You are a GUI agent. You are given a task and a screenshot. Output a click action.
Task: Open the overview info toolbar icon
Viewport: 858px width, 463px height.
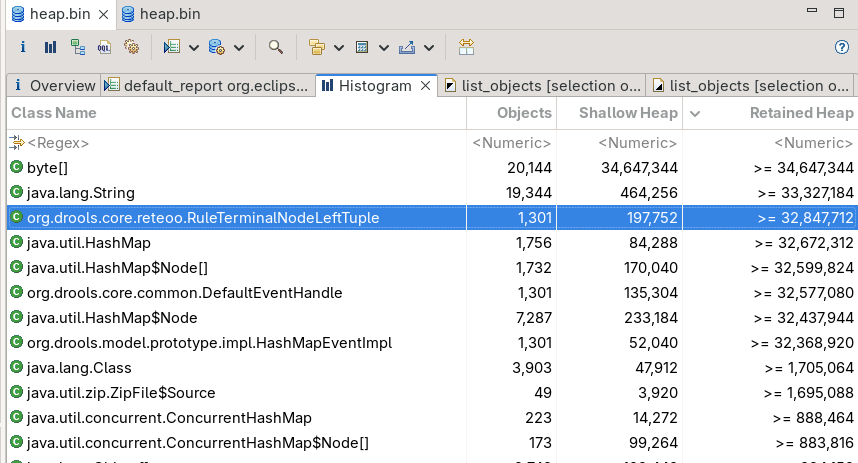point(22,47)
